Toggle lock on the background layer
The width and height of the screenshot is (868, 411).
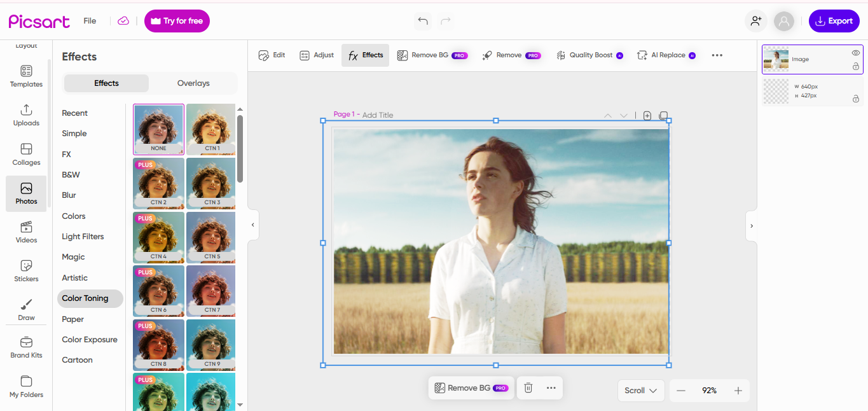pos(855,99)
